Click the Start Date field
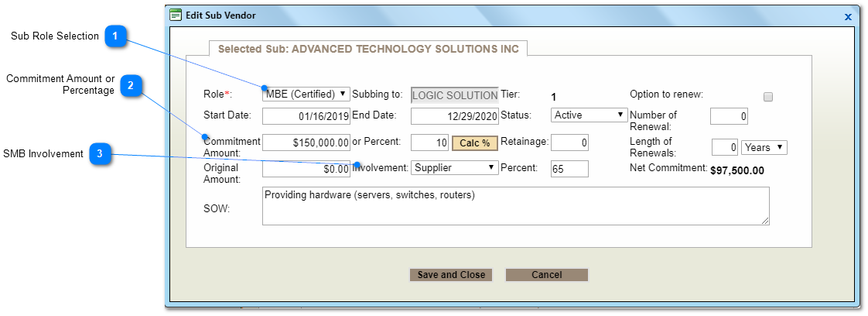 [306, 116]
